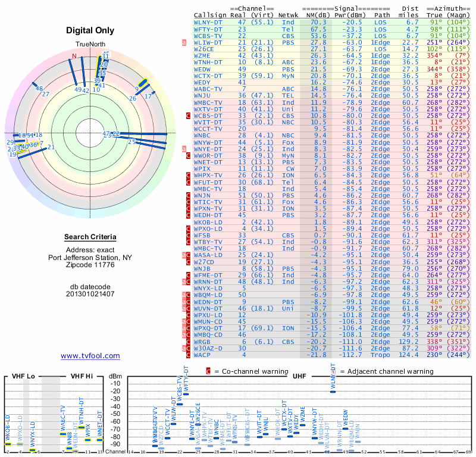The width and height of the screenshot is (476, 457).
Task: Click the WABC-TV marker in the VHF Hi chart
Action: (x=63, y=434)
